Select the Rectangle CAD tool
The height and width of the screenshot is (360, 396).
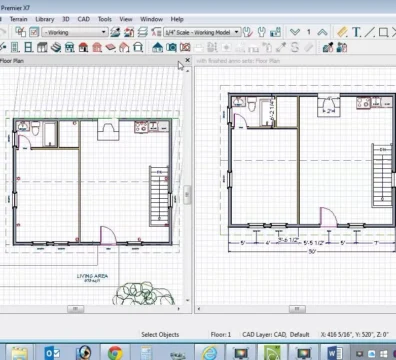(383, 32)
